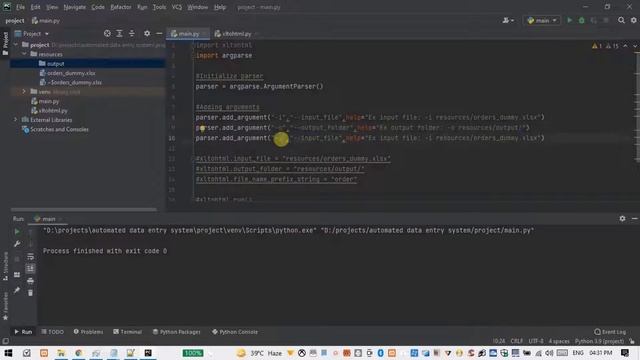Screen dimensions: 640x360
Task: Open the Run menu
Action: point(142,7)
